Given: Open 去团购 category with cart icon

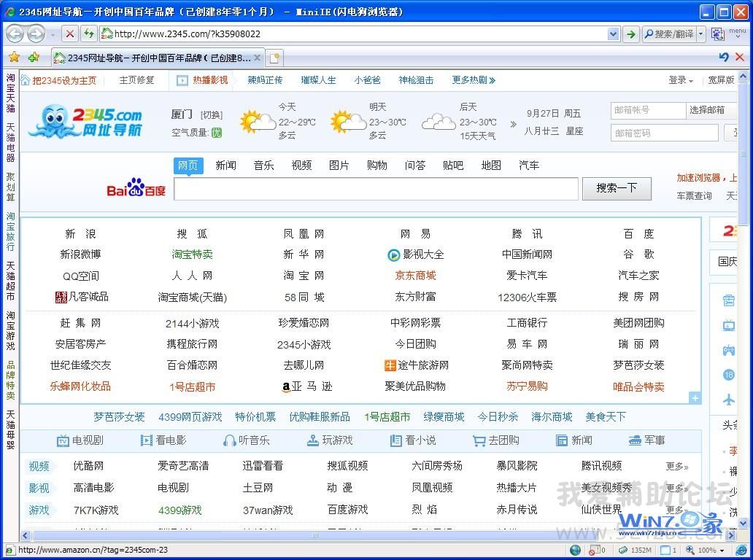Looking at the screenshot, I should point(496,440).
